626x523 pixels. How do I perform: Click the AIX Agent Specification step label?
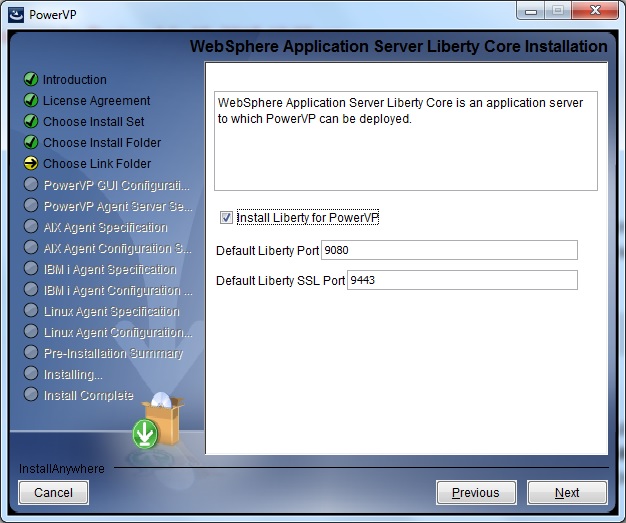(x=105, y=227)
